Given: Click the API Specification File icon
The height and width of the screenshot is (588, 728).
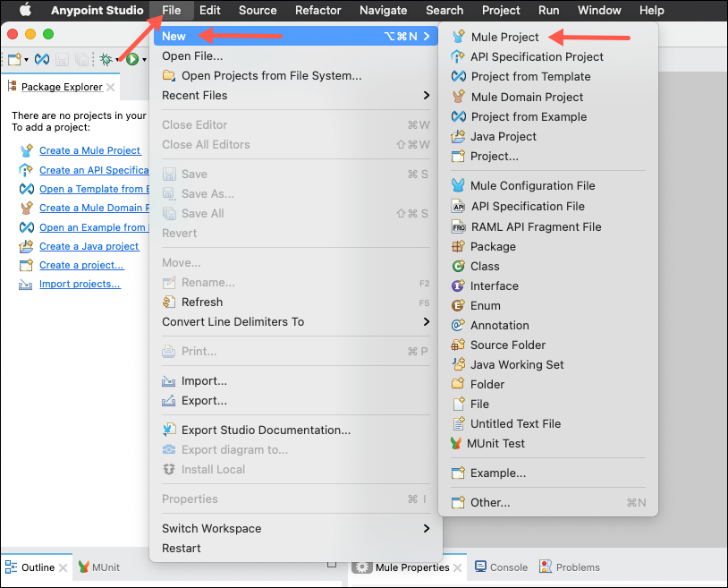Looking at the screenshot, I should (459, 206).
